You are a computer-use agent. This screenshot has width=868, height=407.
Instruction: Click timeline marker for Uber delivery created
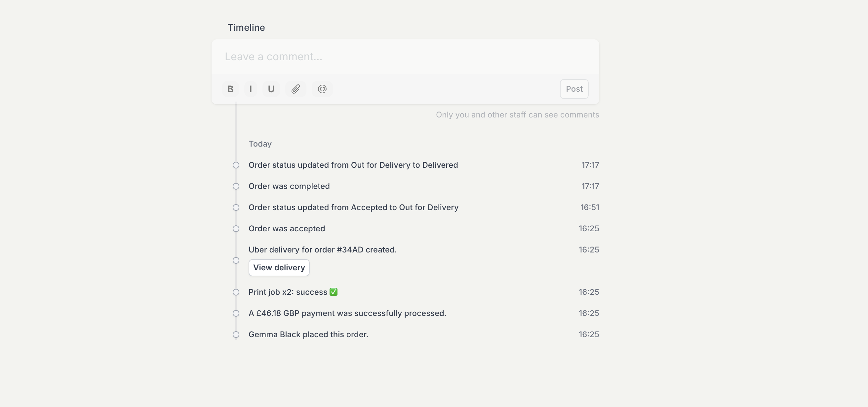point(236,261)
